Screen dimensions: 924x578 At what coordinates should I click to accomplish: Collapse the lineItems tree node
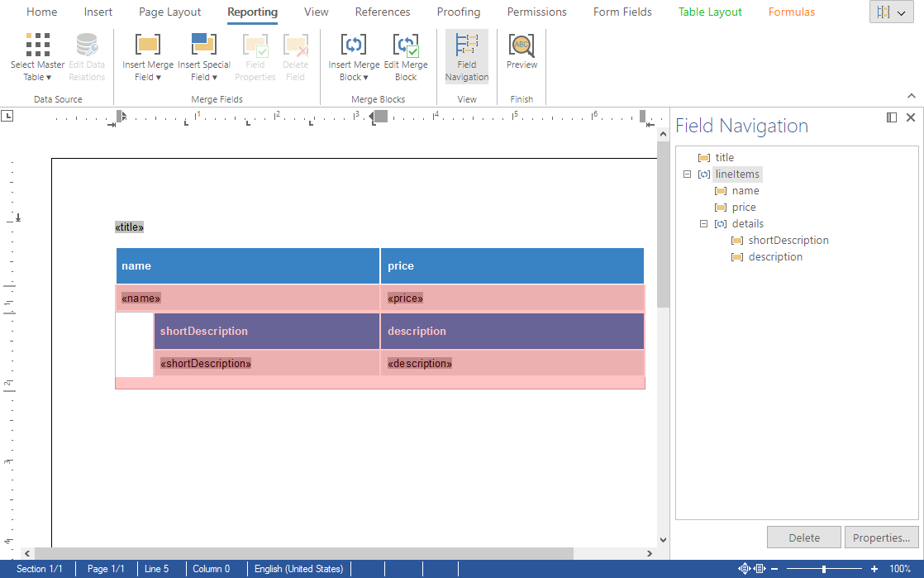687,174
